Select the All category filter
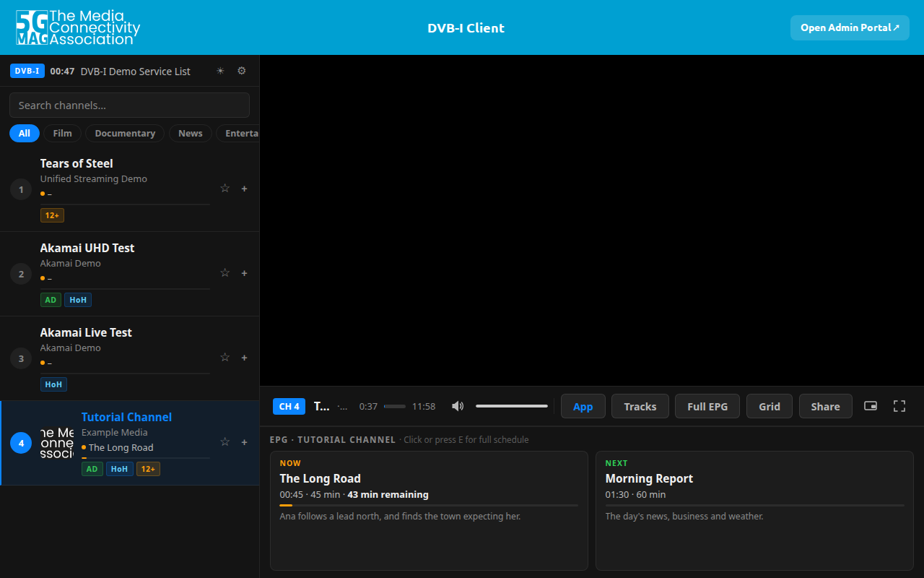The height and width of the screenshot is (578, 924). pos(25,133)
